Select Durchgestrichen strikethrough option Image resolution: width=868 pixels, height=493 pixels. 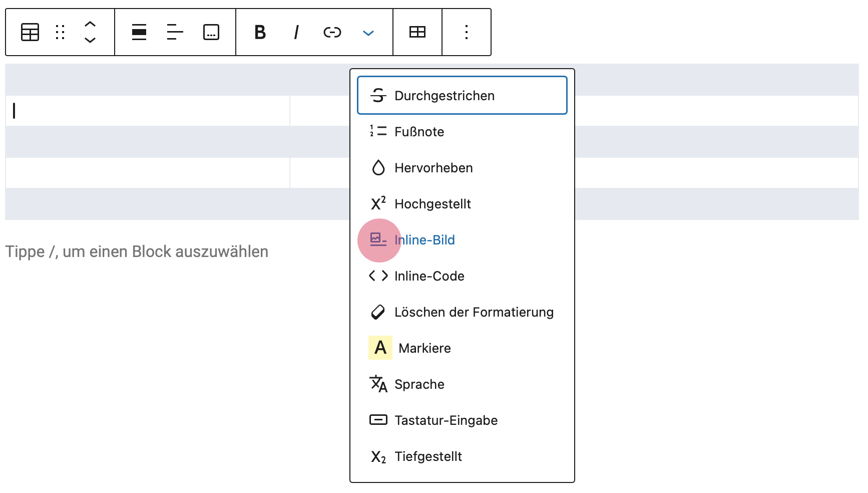click(x=462, y=96)
